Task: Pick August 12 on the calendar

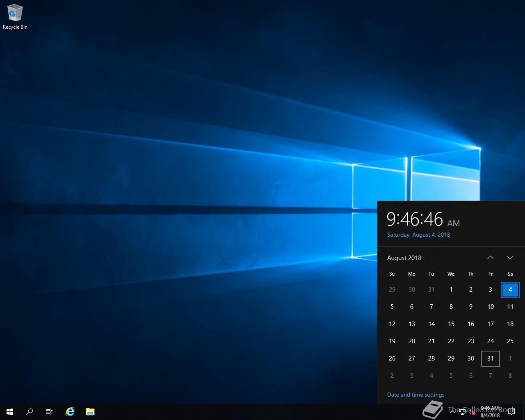Action: (x=392, y=324)
